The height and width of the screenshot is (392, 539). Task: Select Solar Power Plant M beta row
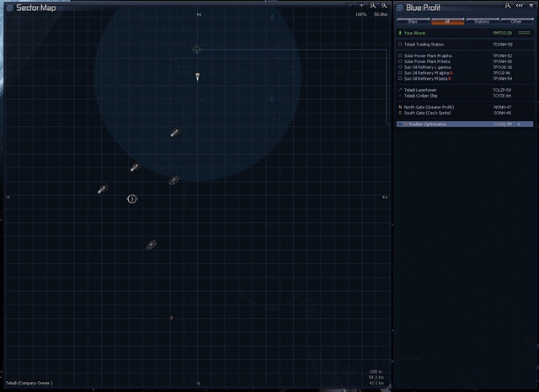465,61
